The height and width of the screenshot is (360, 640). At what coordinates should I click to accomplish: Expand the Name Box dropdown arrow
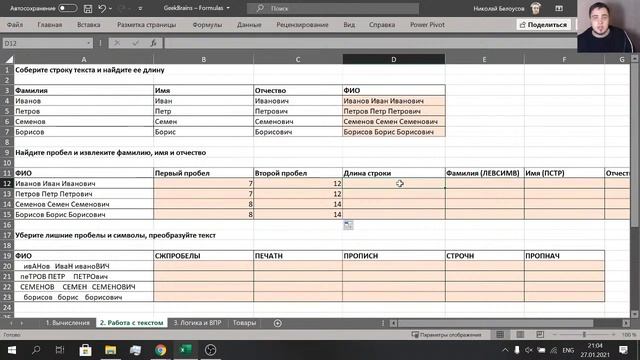click(88, 43)
